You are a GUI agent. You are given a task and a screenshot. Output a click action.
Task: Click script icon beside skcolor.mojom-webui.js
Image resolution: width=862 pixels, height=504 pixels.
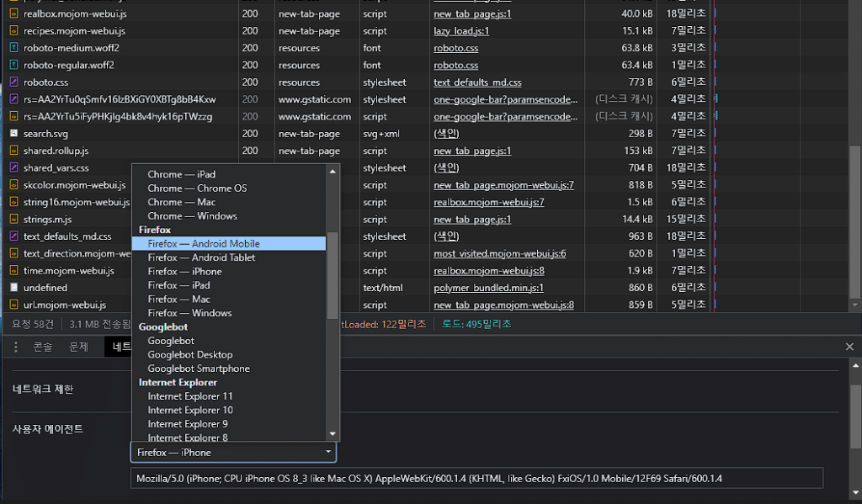click(13, 184)
